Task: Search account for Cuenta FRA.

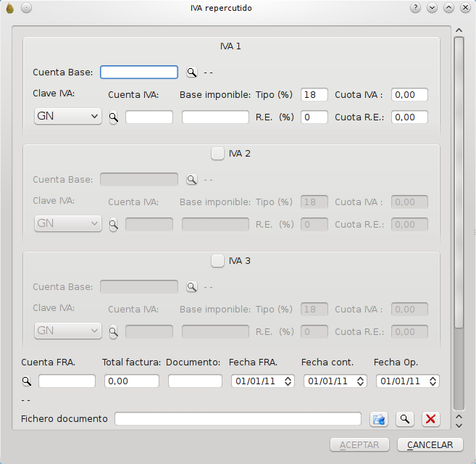Action: pos(27,381)
